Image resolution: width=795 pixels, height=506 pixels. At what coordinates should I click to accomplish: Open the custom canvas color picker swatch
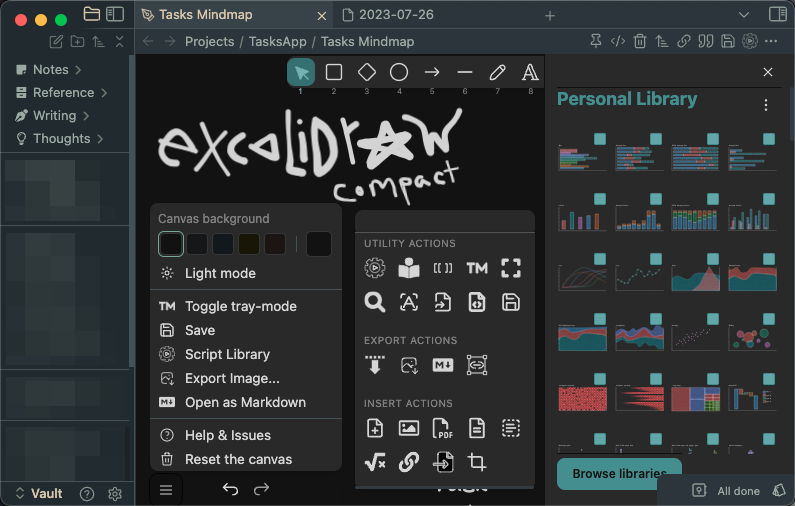319,244
